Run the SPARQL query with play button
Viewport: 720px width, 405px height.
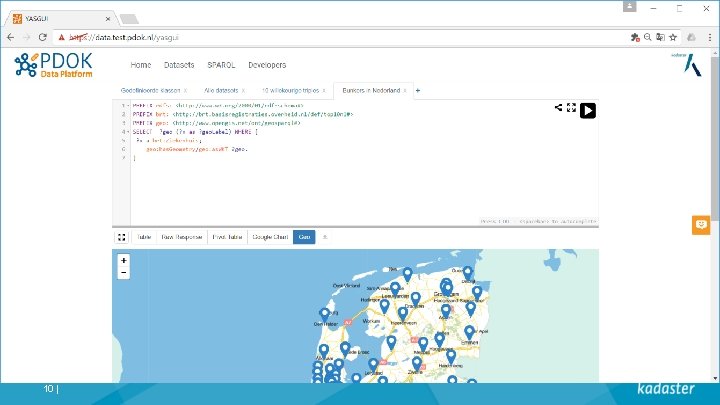click(x=588, y=111)
